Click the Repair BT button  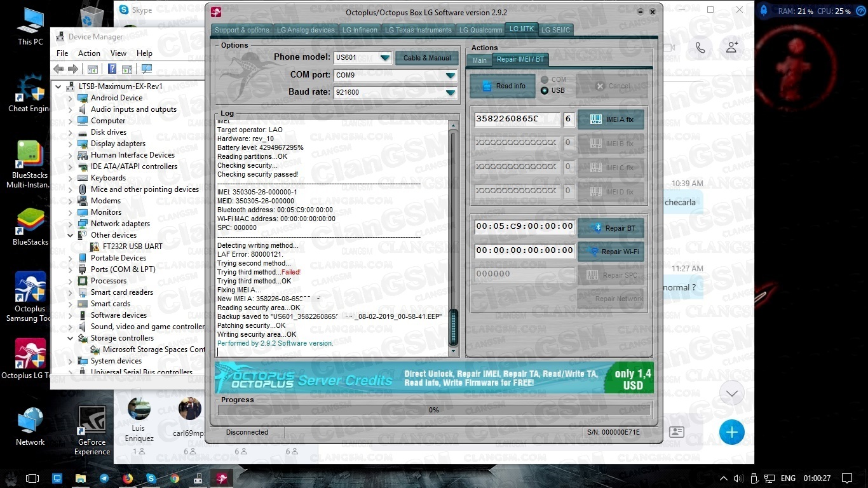coord(611,228)
